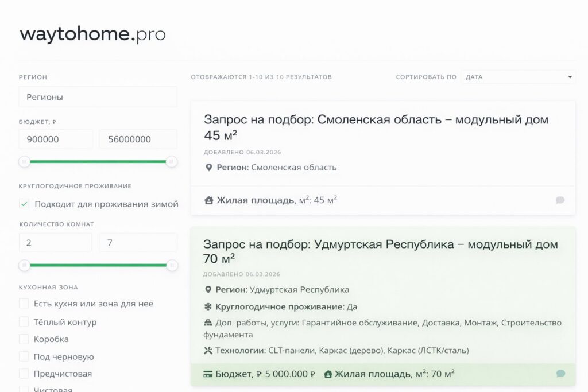Click the comment bubble icon in Удмуртская Республика card
588x392 pixels.
[560, 374]
